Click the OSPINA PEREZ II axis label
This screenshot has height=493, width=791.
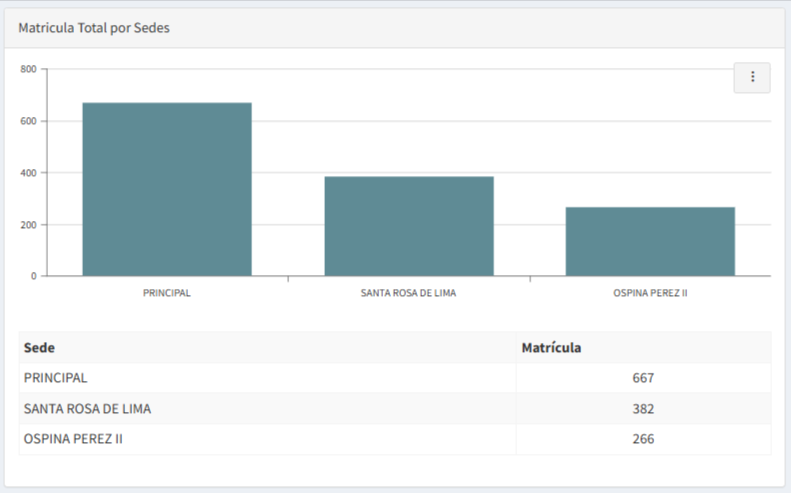click(650, 293)
